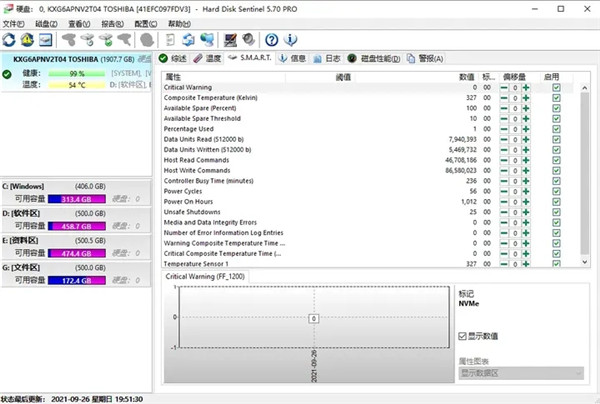
Task: Click the Critical Warning (FF_1200) chart tab
Action: click(205, 277)
